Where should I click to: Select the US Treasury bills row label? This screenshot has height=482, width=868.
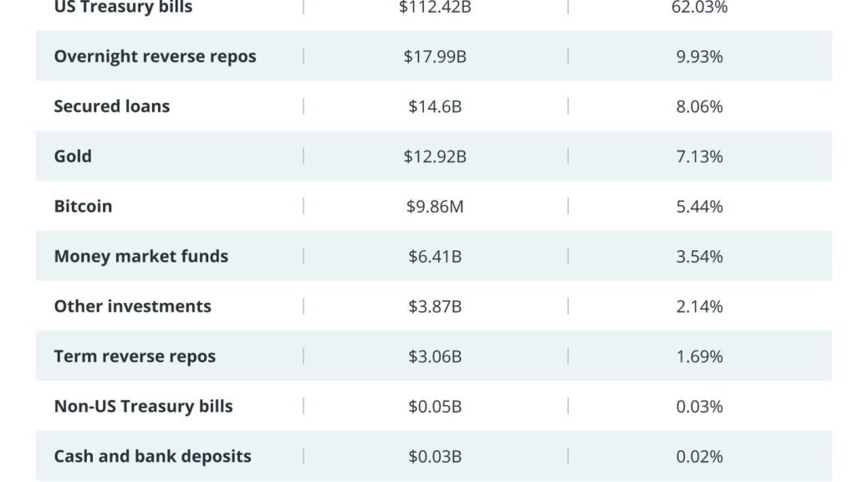(123, 7)
